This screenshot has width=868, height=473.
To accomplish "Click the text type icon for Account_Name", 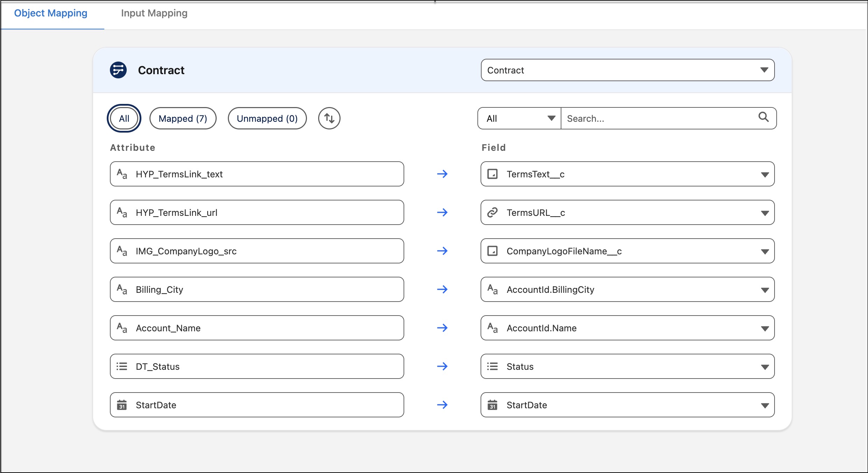I will coord(122,328).
